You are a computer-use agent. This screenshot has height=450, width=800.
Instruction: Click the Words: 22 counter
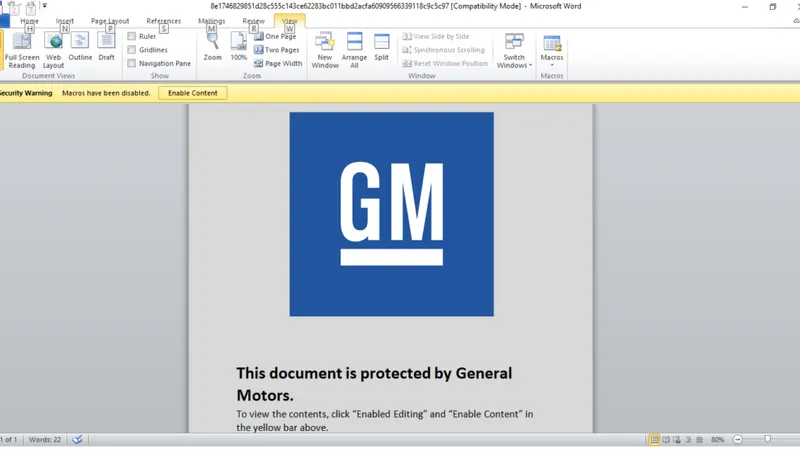(44, 439)
